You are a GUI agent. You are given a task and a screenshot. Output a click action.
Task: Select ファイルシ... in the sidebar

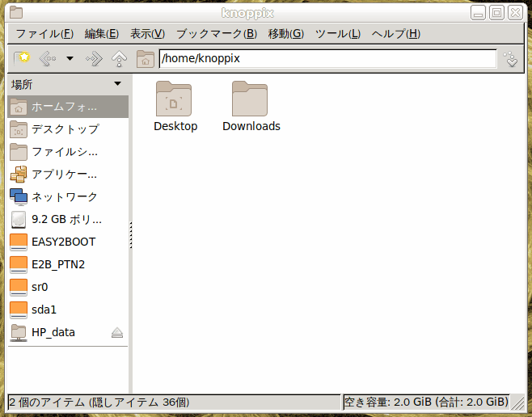click(x=68, y=152)
